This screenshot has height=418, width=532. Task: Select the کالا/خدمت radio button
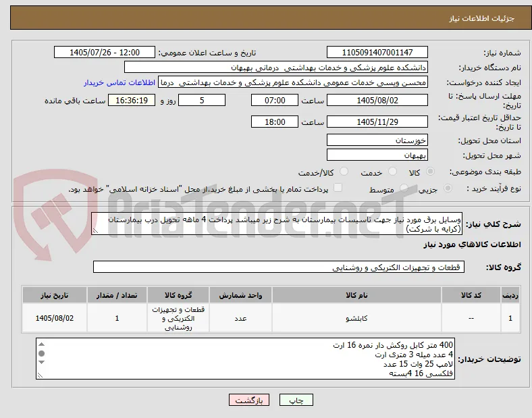pyautogui.click(x=344, y=172)
